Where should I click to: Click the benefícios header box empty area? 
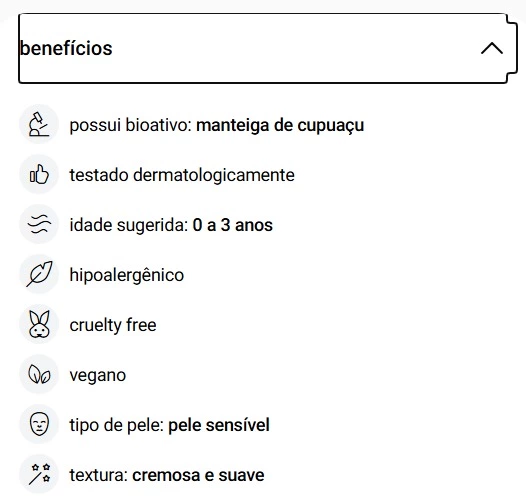295,48
